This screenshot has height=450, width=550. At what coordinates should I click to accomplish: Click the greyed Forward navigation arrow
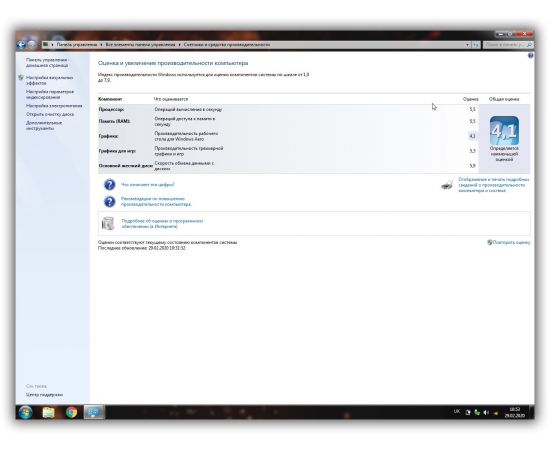pos(32,45)
